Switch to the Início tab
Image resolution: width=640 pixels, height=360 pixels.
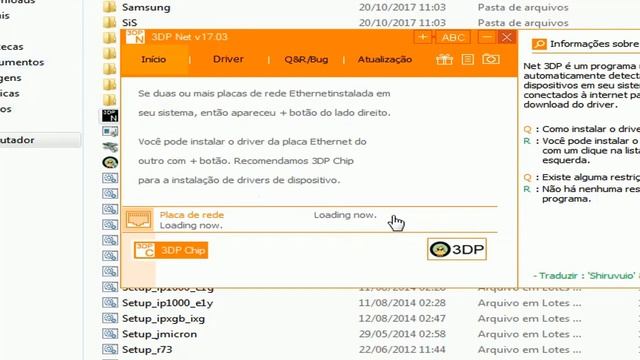point(153,60)
